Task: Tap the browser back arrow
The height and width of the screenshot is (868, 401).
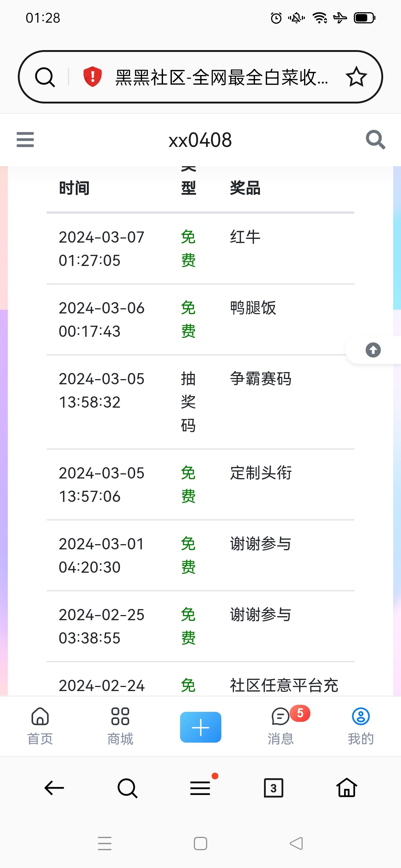Action: tap(54, 788)
